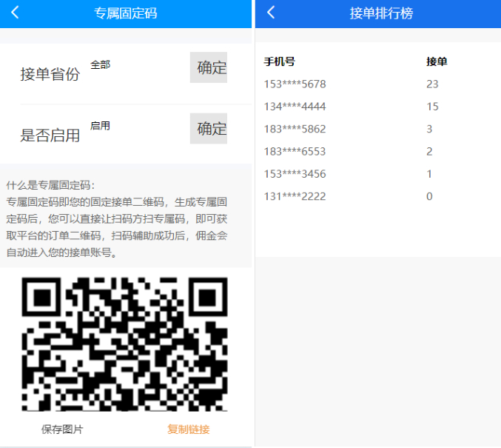Click order count for 183****6553

click(x=429, y=151)
